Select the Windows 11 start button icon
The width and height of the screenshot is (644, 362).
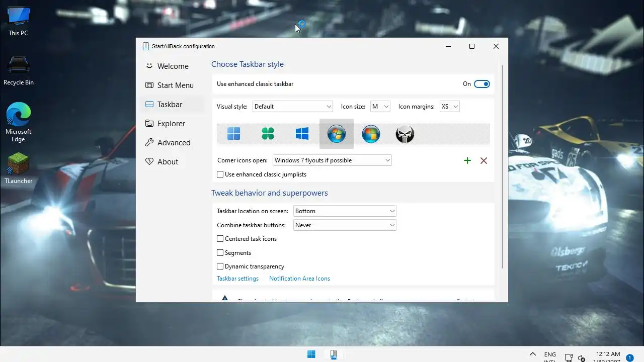pos(233,134)
